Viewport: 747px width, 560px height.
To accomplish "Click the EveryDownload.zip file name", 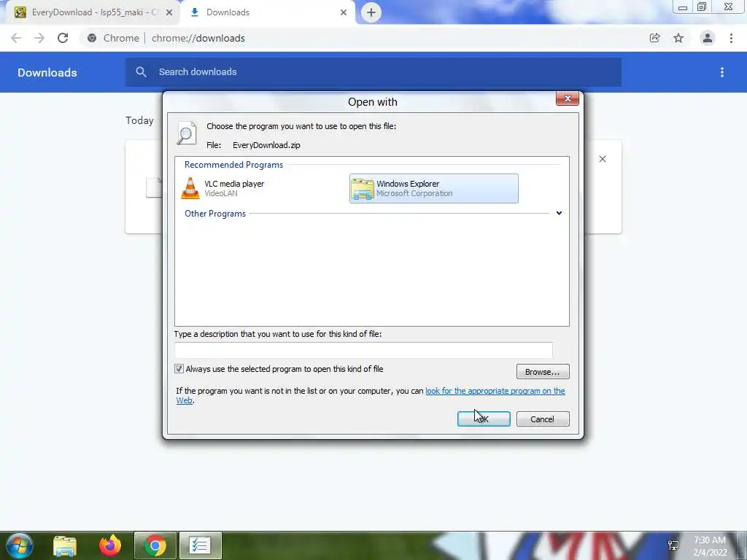I will click(x=266, y=145).
